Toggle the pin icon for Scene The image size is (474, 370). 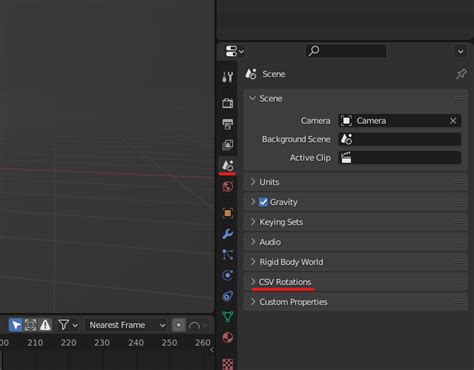click(461, 74)
